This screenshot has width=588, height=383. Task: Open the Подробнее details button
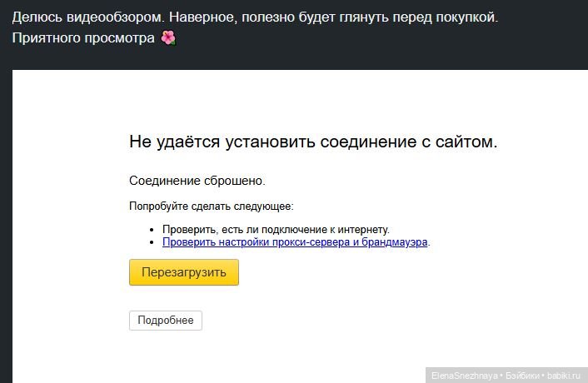(166, 321)
